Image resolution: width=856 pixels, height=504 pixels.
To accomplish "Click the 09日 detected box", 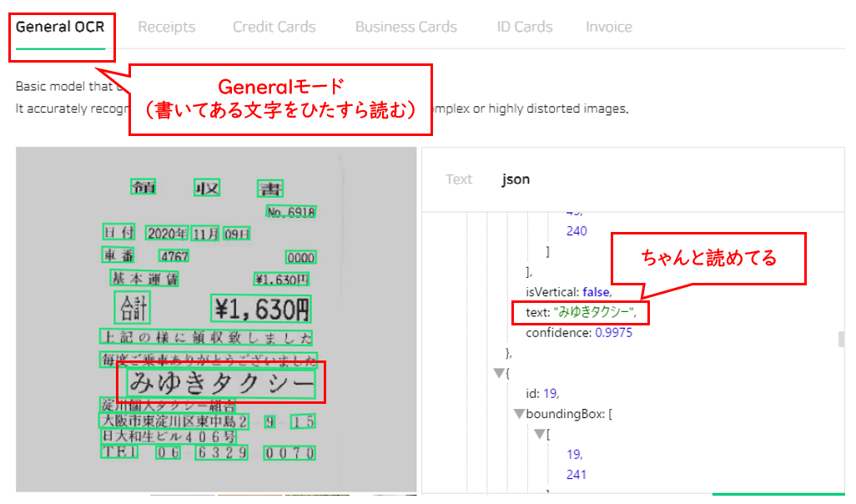I will click(x=236, y=234).
